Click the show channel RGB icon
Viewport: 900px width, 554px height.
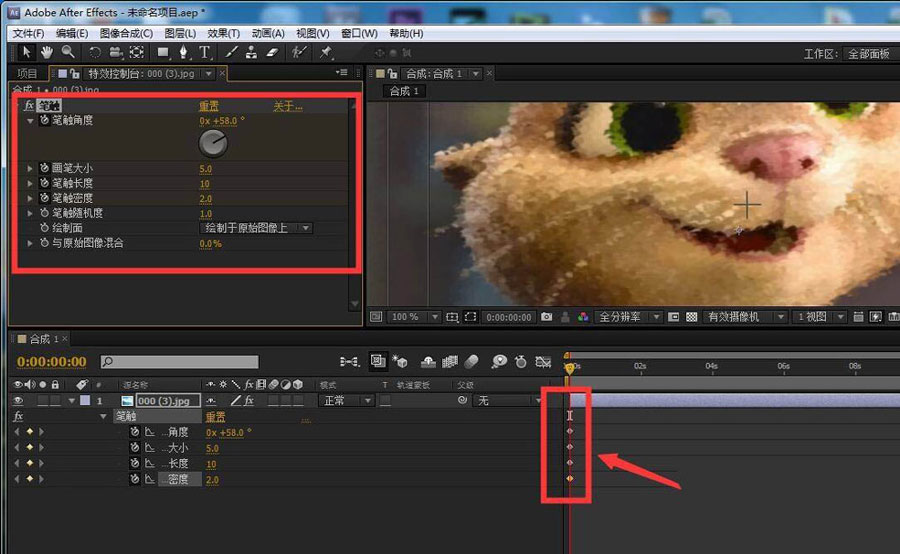click(582, 317)
